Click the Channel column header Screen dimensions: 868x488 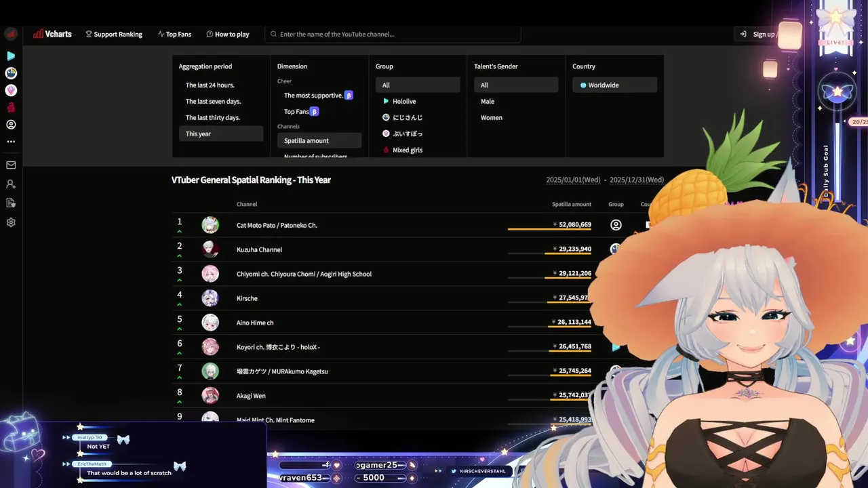pyautogui.click(x=247, y=204)
